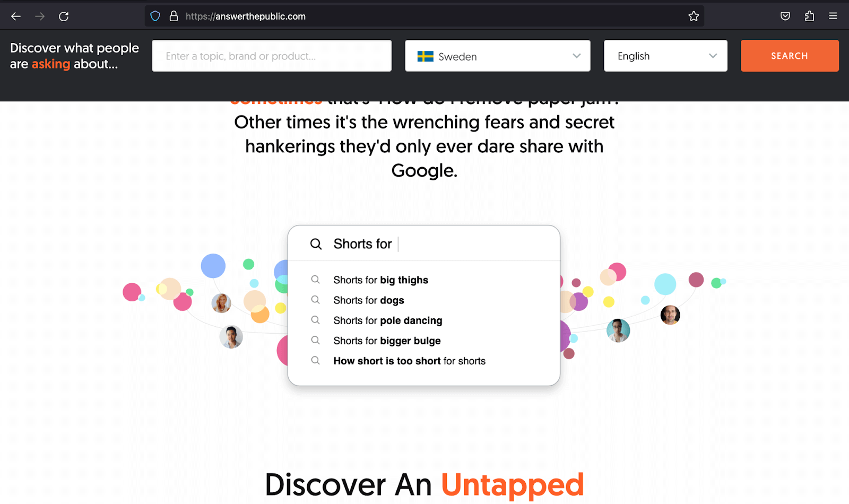This screenshot has width=849, height=504.
Task: Select suggestion 'Shorts for bigger bulge'
Action: 387,341
